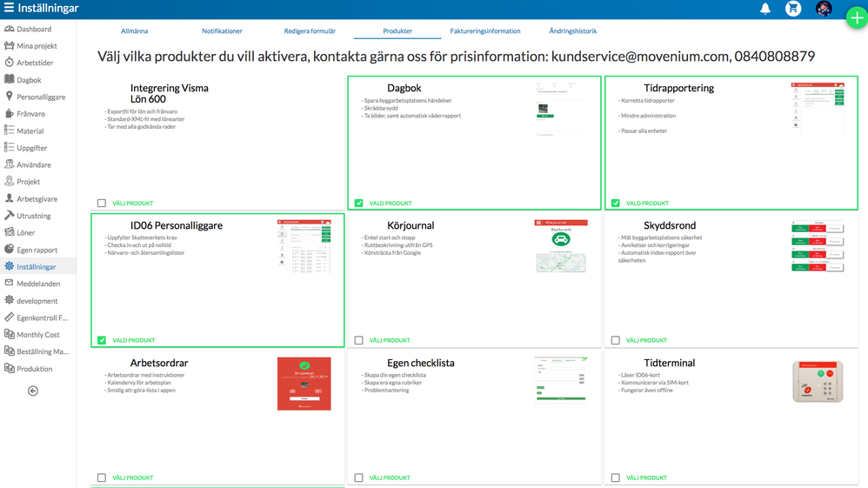Uncheck the ID06 Personalliggare checkbox
868x488 pixels.
(102, 340)
